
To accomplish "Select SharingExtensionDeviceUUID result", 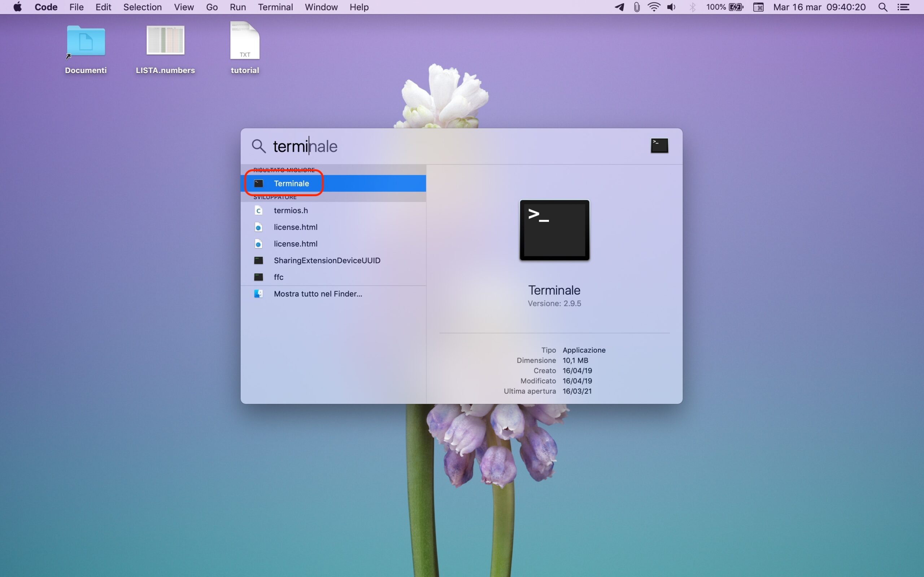I will pos(326,260).
